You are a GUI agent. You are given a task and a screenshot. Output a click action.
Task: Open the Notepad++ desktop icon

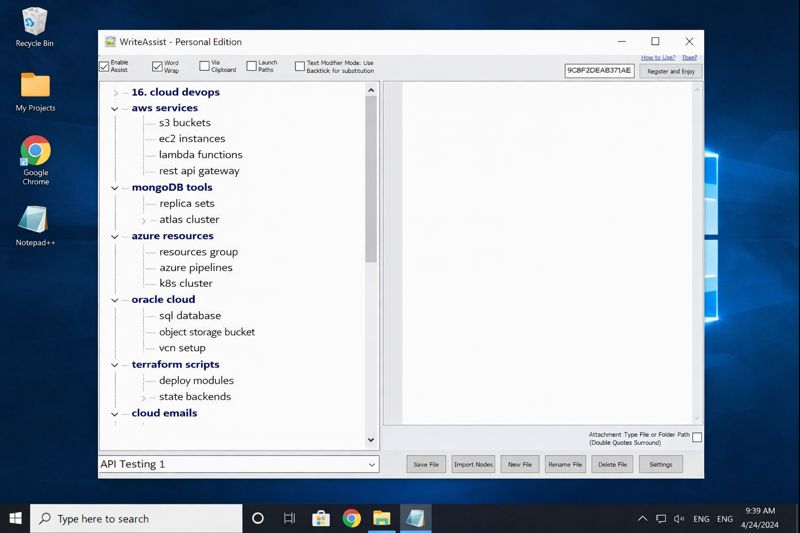click(x=35, y=222)
